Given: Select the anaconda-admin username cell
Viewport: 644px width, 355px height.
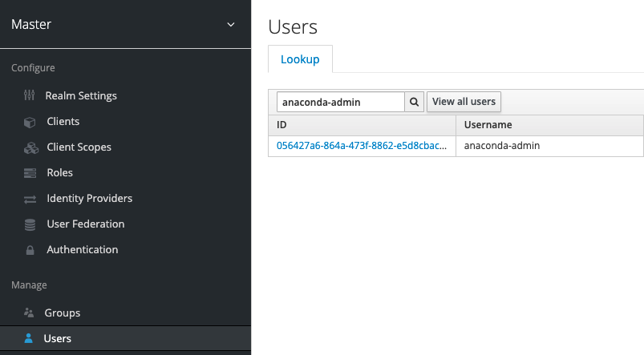Looking at the screenshot, I should click(549, 146).
